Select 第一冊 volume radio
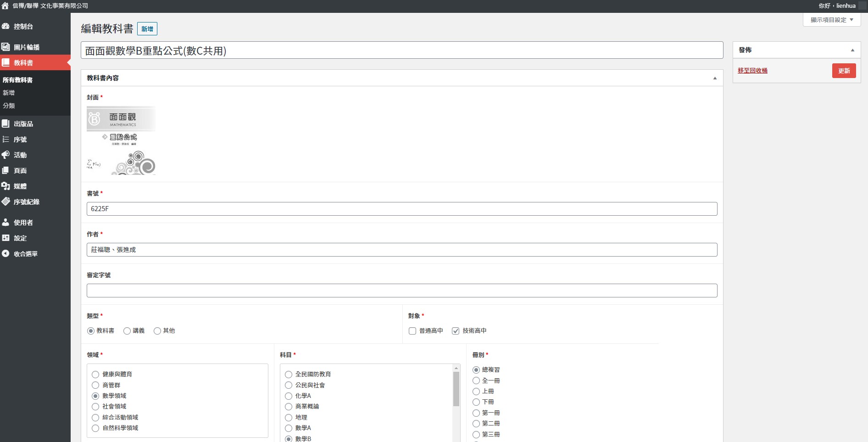868x442 pixels. [476, 413]
